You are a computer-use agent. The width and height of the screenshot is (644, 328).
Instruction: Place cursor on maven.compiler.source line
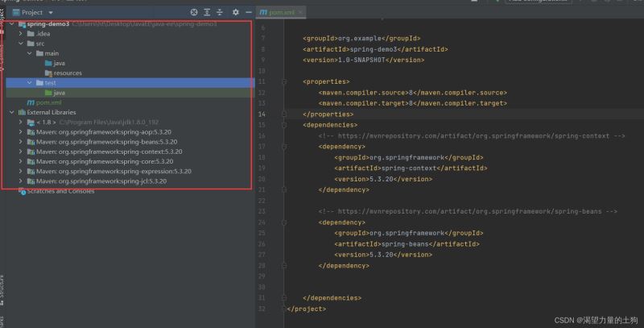coord(413,93)
